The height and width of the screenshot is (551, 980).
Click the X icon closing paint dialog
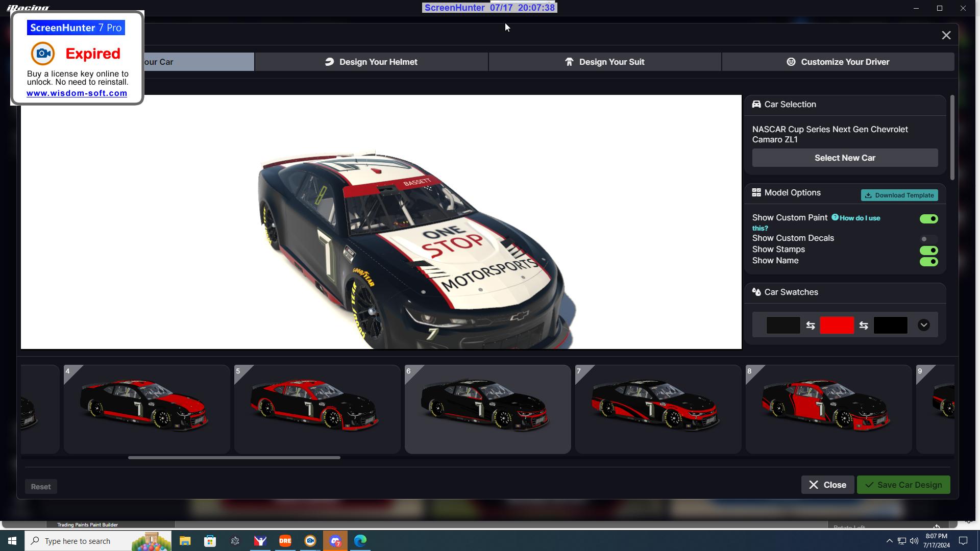click(946, 35)
